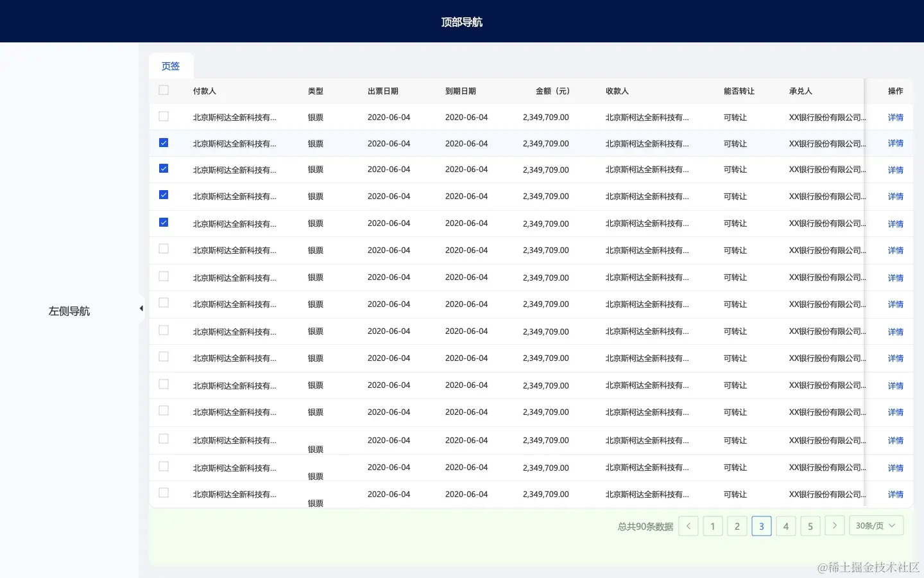The width and height of the screenshot is (924, 578).
Task: Open the 30条/页 page size dropdown
Action: pos(877,525)
